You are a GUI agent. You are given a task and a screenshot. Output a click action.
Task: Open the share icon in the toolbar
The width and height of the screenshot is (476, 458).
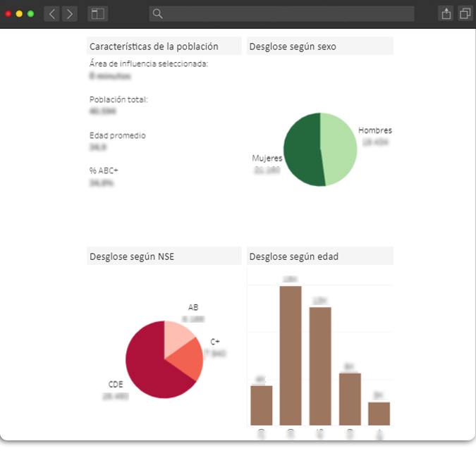pos(446,13)
